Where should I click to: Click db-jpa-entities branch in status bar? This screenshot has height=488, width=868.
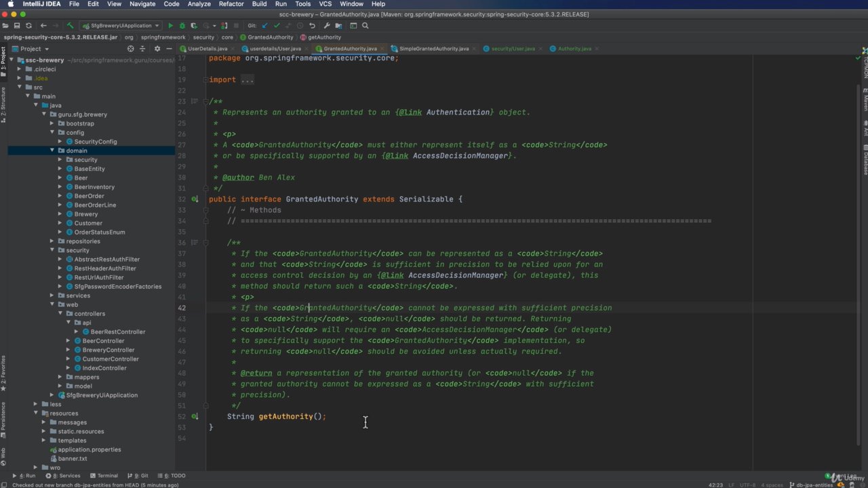(x=814, y=485)
